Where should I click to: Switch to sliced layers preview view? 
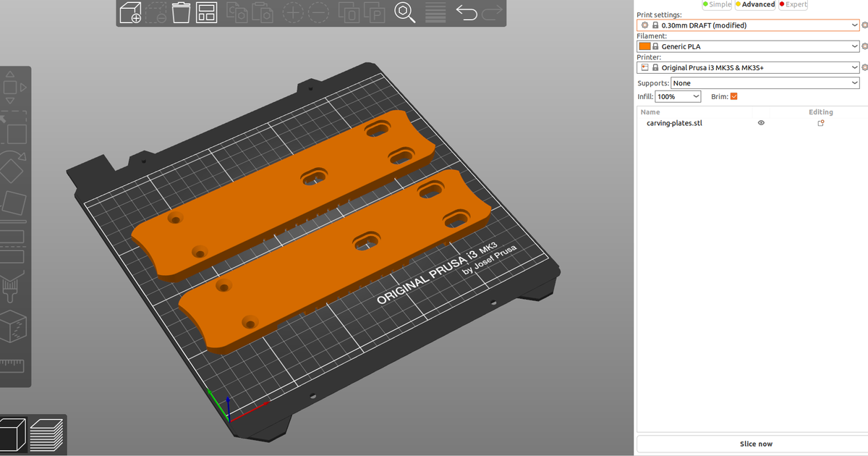pos(46,435)
